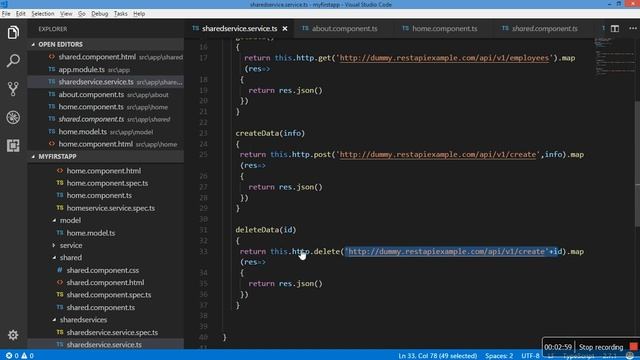Open home.component.html in Open Editors
The image size is (640, 360).
click(106, 144)
